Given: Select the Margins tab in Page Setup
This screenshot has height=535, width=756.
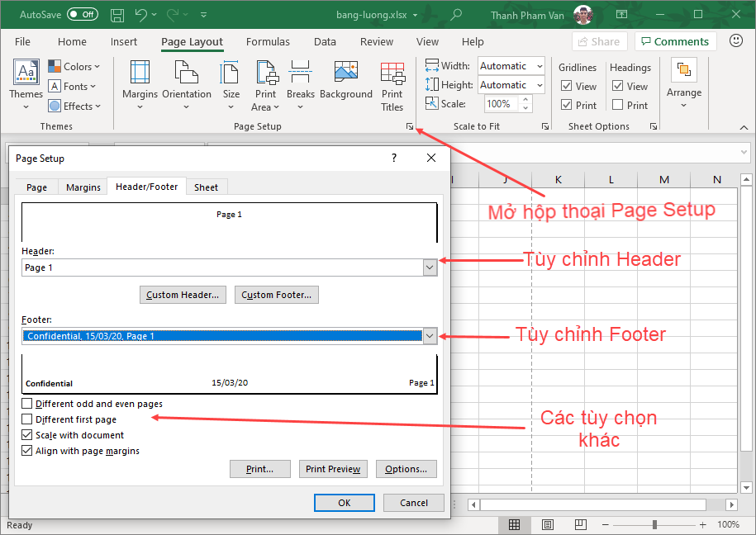Looking at the screenshot, I should click(83, 187).
